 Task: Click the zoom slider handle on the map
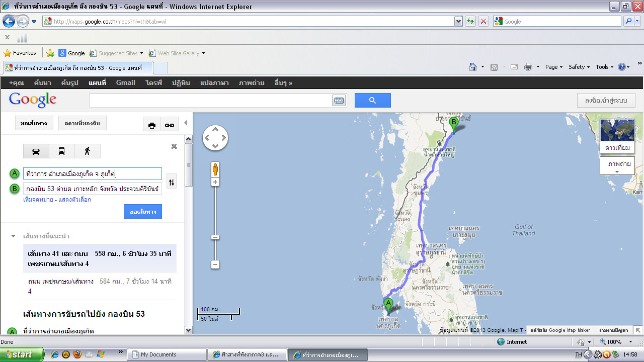[215, 237]
